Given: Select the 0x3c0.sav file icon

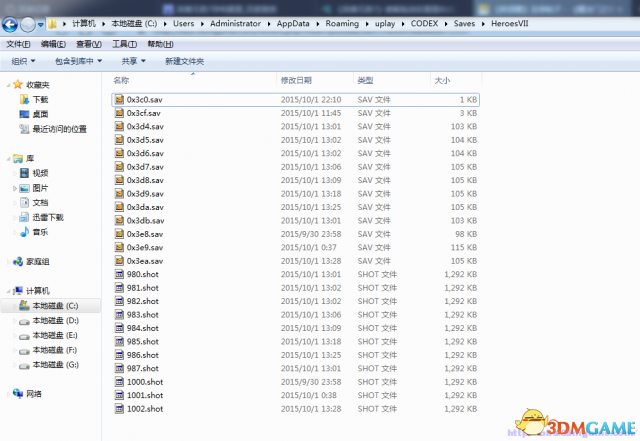Looking at the screenshot, I should [x=119, y=100].
